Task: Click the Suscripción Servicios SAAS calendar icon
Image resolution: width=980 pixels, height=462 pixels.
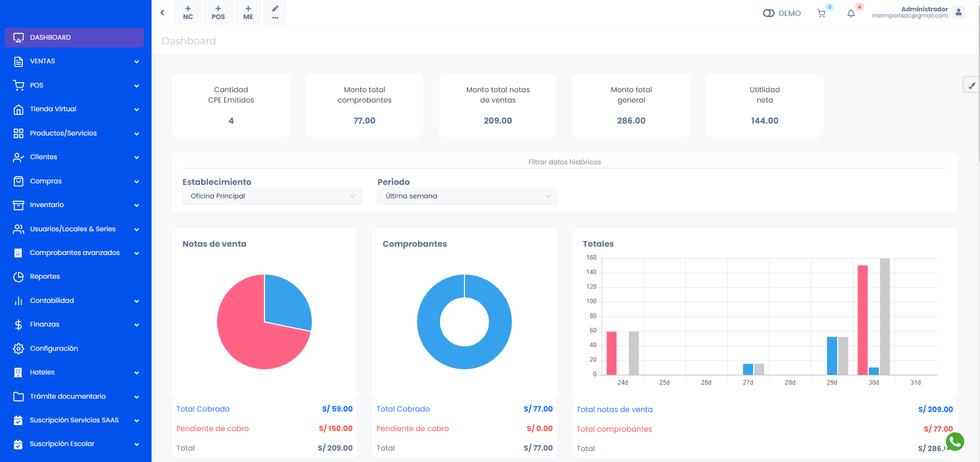Action: click(x=19, y=420)
